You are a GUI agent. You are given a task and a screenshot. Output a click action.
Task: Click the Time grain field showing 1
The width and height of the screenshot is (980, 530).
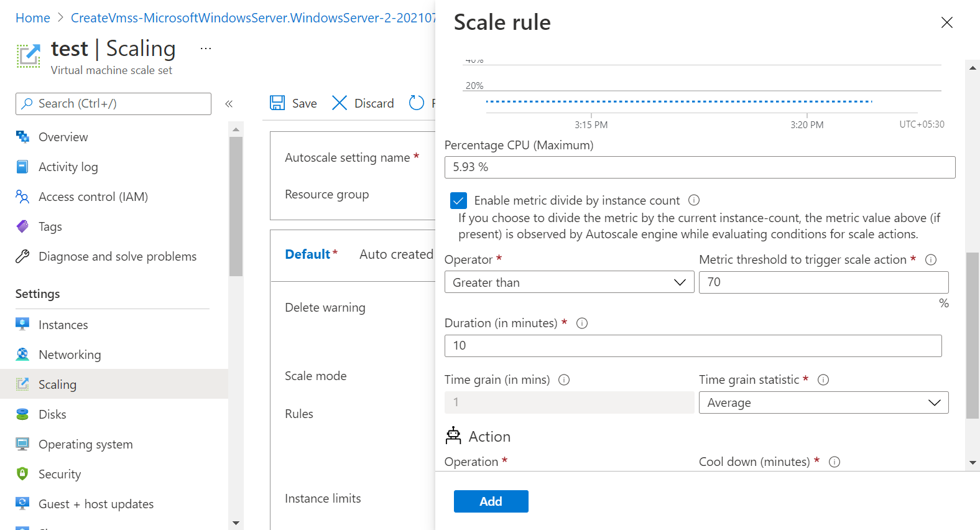(x=569, y=402)
